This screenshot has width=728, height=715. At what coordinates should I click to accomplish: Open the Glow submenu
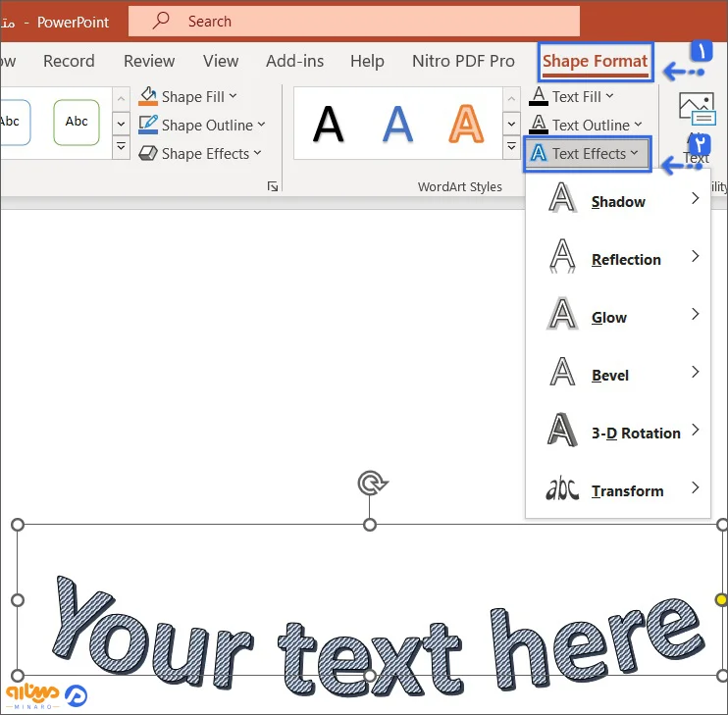pyautogui.click(x=618, y=316)
